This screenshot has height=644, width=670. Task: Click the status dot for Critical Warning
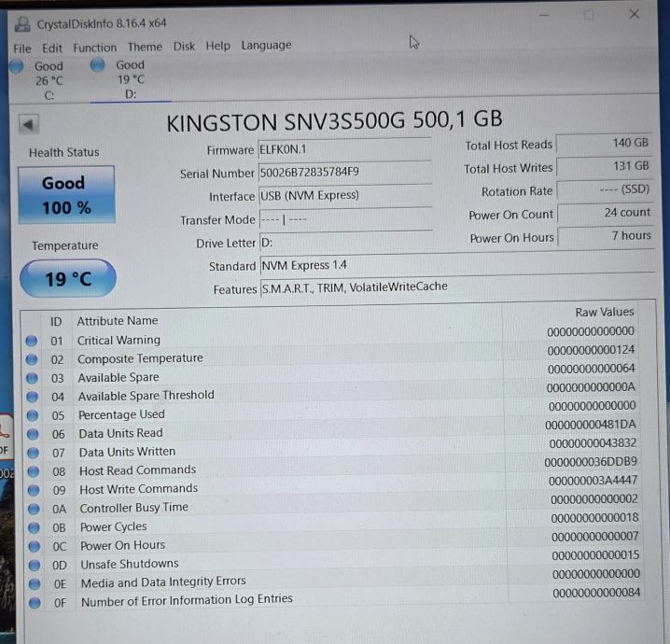[31, 341]
